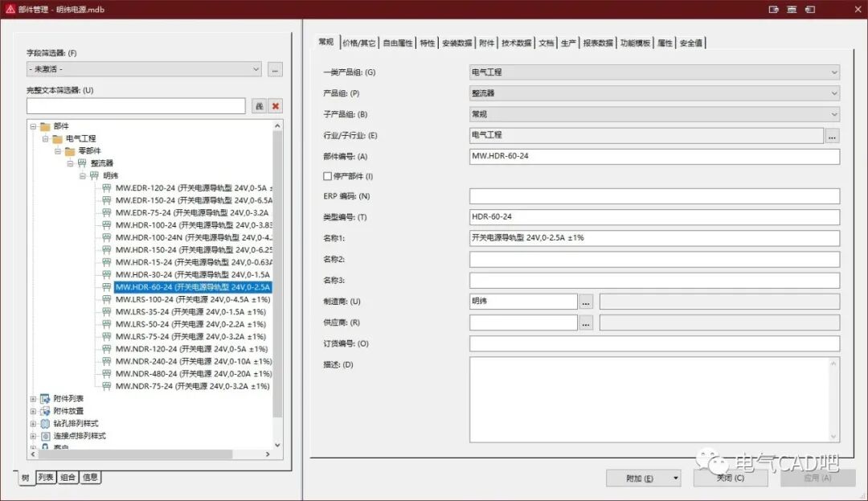Browse manufacturers via ellipsis next to 制造商
868x501 pixels.
click(x=585, y=302)
